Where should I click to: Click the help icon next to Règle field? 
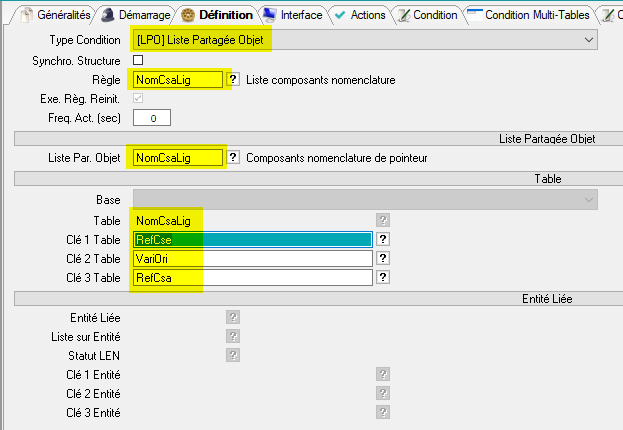234,79
